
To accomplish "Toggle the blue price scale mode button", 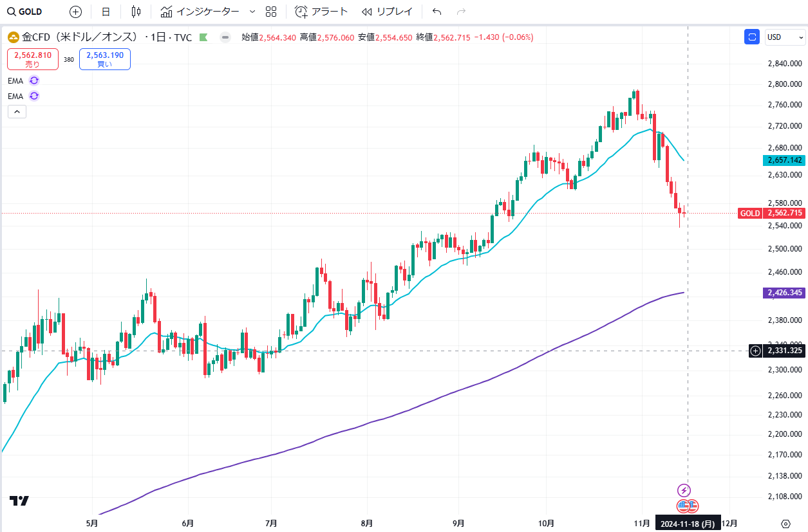I will pyautogui.click(x=752, y=37).
